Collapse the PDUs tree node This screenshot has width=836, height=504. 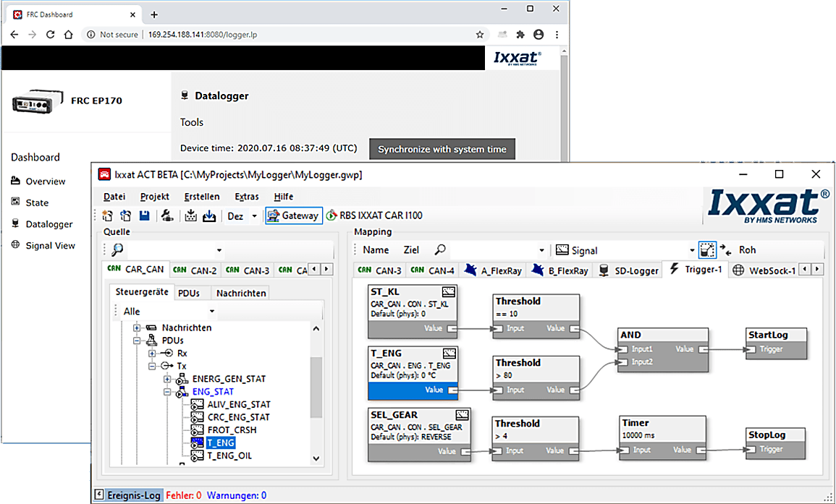(x=137, y=341)
